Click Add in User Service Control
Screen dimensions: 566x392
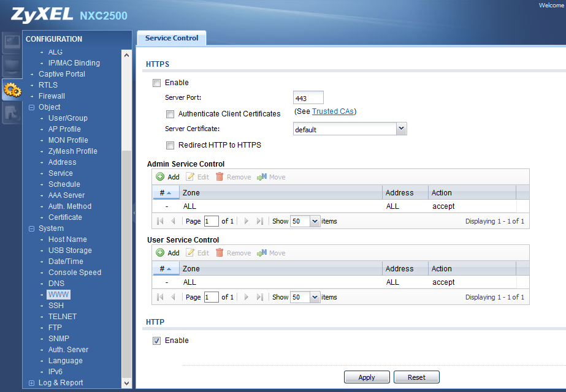point(167,253)
